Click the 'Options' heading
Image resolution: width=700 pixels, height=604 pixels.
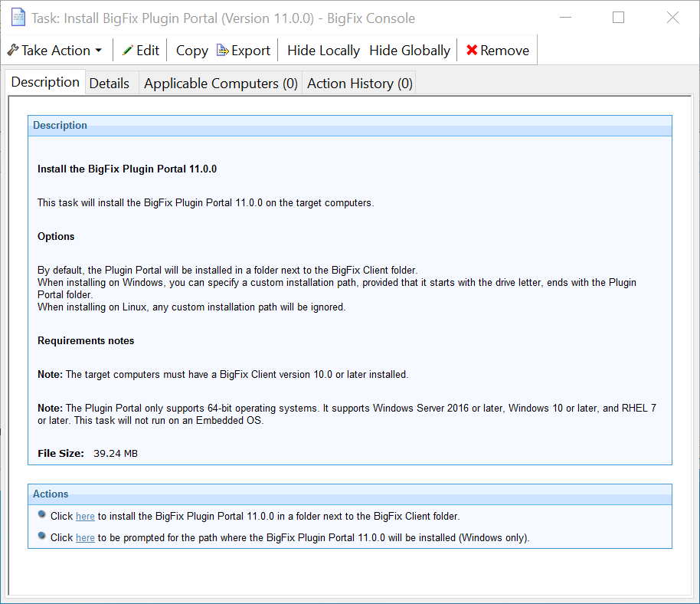click(56, 236)
